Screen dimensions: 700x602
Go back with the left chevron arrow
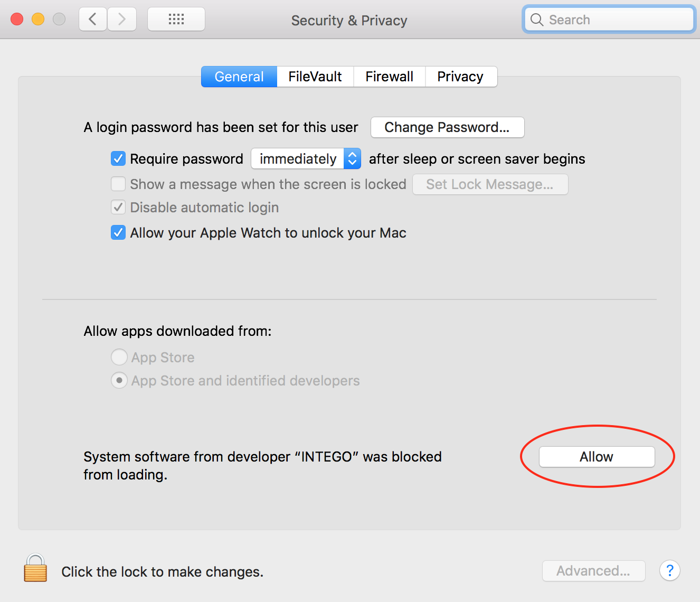(x=93, y=20)
